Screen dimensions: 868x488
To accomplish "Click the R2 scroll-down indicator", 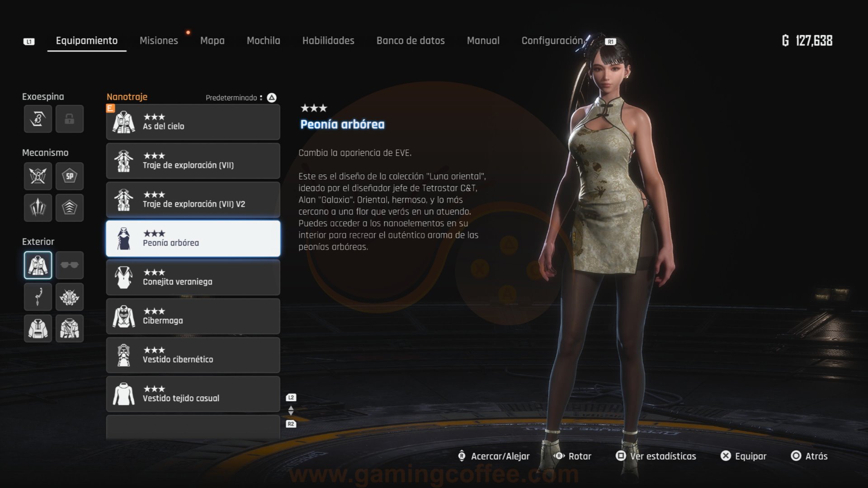I will (291, 424).
